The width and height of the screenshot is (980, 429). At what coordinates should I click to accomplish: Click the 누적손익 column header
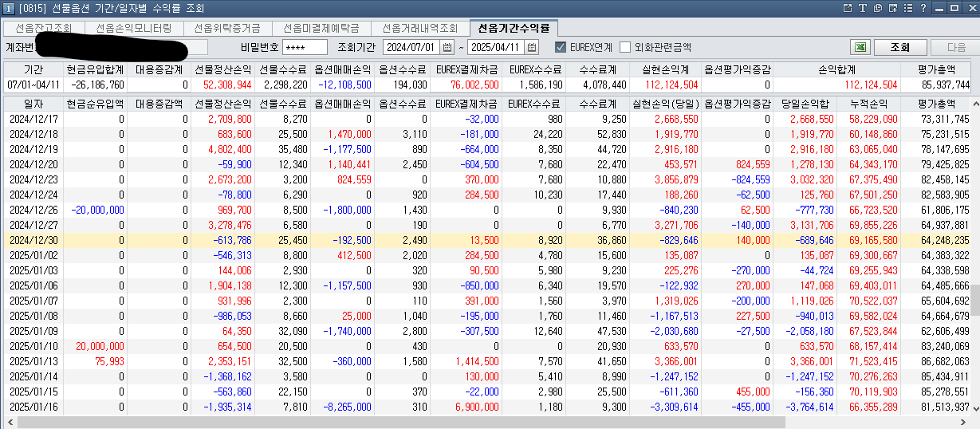(868, 104)
